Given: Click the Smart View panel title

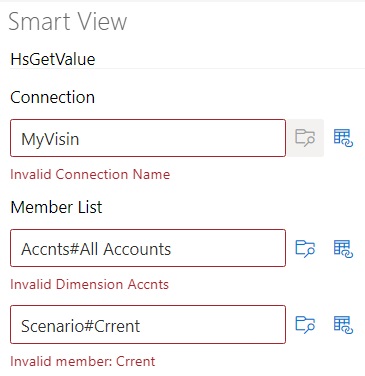Looking at the screenshot, I should (68, 22).
